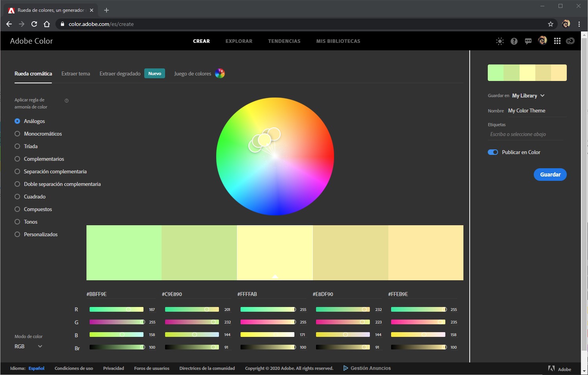Viewport: 588px width, 375px height.
Task: Open the Condiciones de uso link
Action: coord(74,368)
